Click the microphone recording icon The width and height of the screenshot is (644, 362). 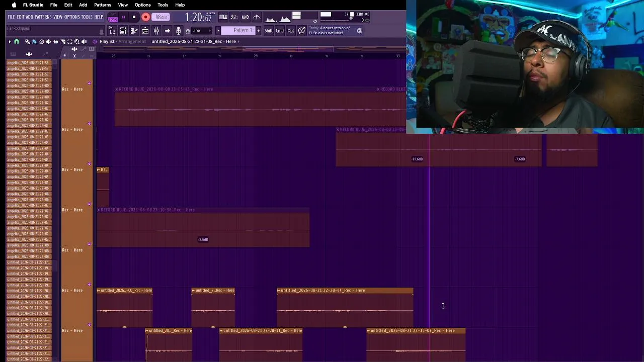pos(178,31)
